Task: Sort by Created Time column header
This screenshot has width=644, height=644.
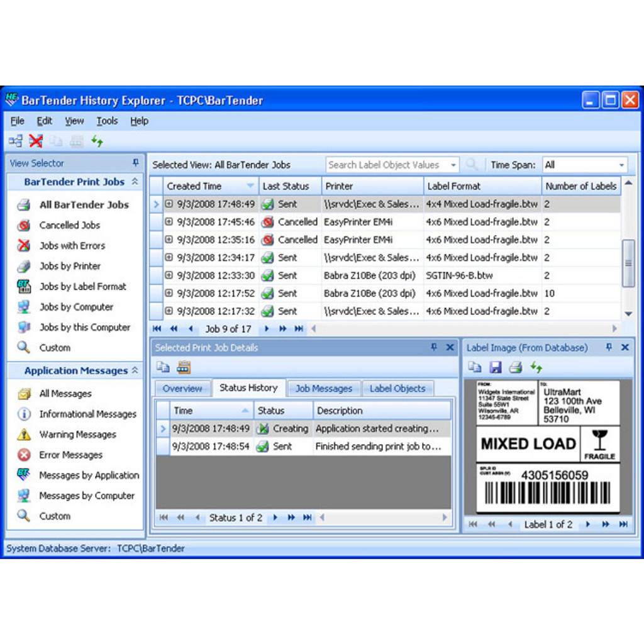Action: 194,186
